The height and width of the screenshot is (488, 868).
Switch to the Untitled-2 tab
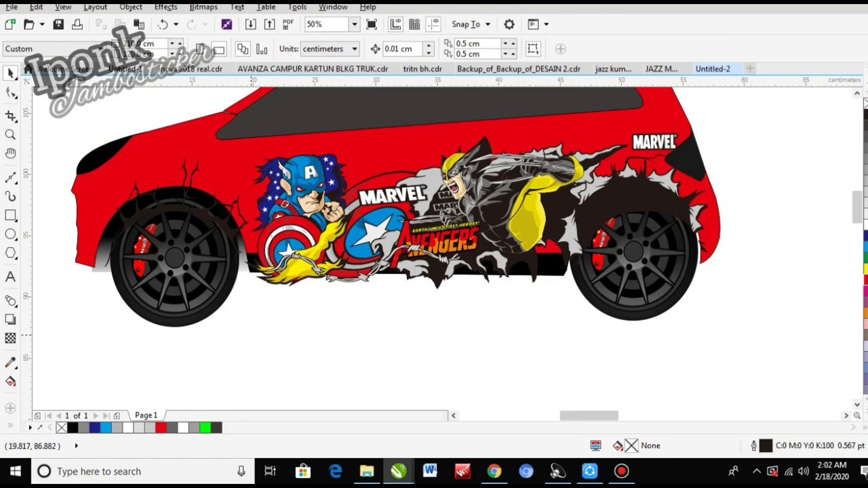tap(713, 68)
